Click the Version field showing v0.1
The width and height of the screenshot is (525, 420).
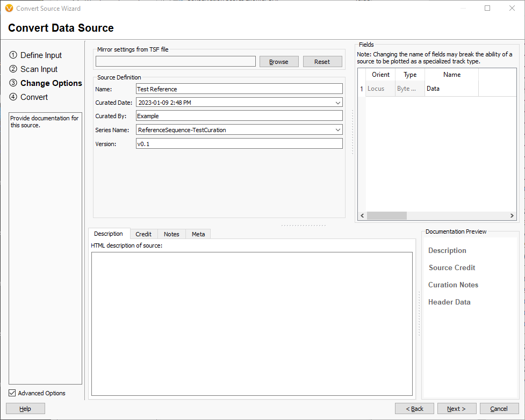click(239, 143)
